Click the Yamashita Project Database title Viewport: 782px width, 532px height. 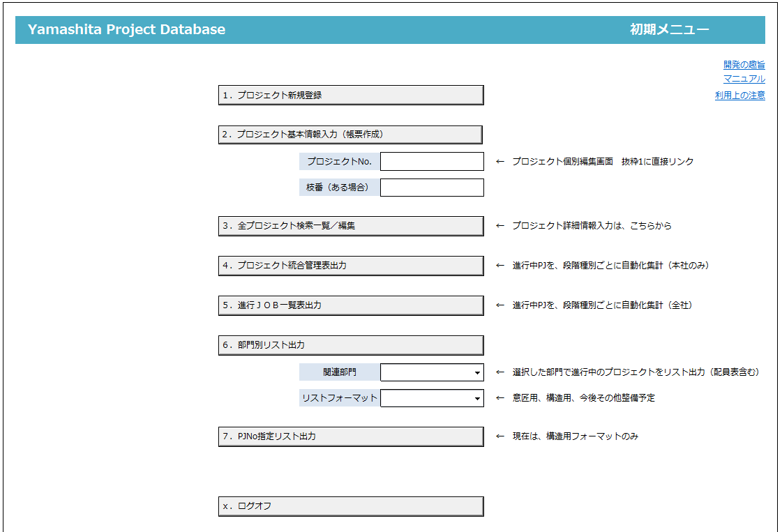pyautogui.click(x=126, y=29)
